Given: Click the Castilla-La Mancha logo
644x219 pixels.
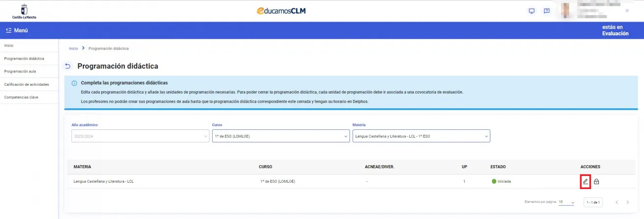Looking at the screenshot, I should (24, 11).
